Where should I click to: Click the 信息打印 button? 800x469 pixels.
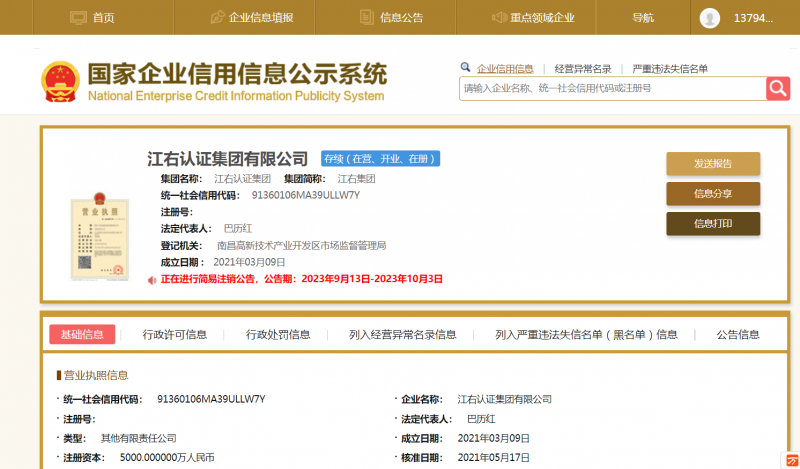coord(713,224)
